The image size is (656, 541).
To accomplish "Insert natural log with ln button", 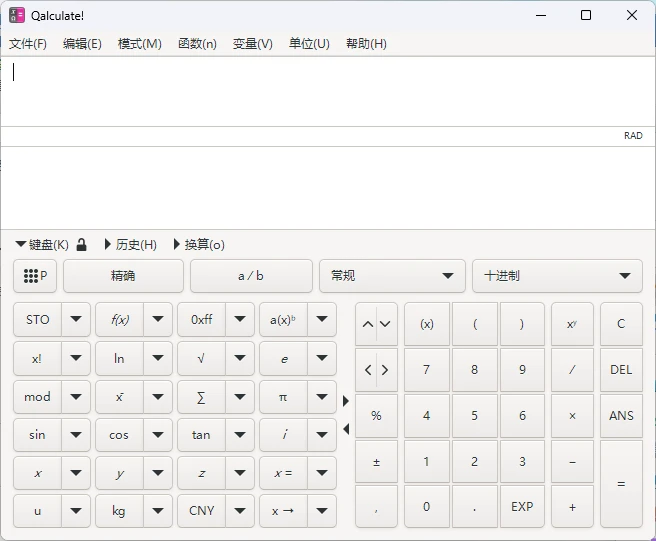I will coord(120,359).
